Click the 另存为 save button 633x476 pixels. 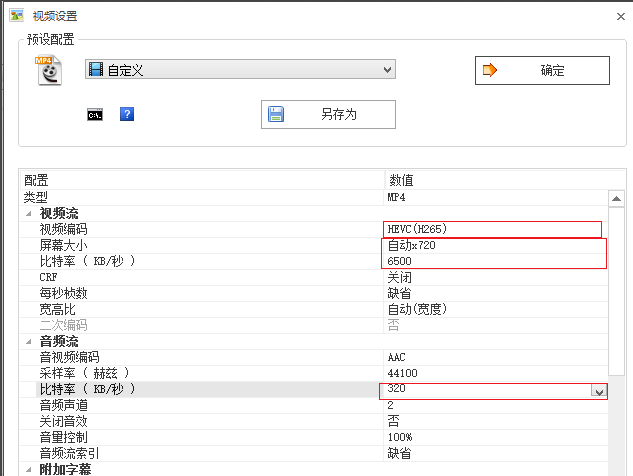coord(328,114)
